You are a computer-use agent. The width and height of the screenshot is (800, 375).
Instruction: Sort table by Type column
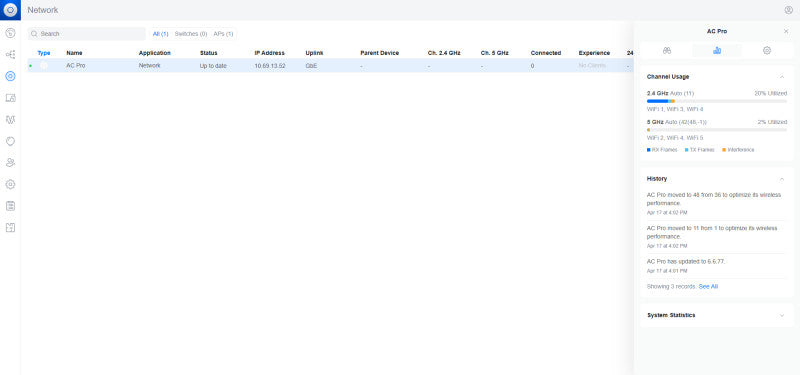[44, 53]
